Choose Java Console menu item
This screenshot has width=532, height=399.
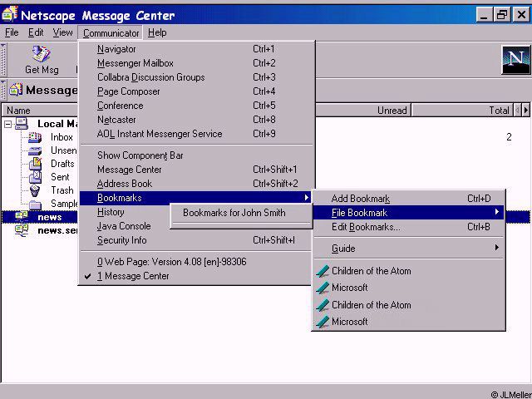125,226
